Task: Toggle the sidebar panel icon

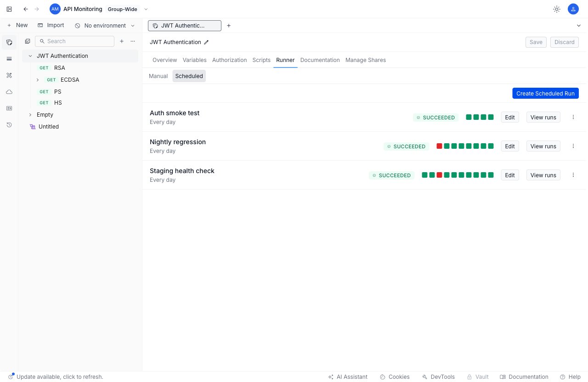Action: [x=9, y=9]
